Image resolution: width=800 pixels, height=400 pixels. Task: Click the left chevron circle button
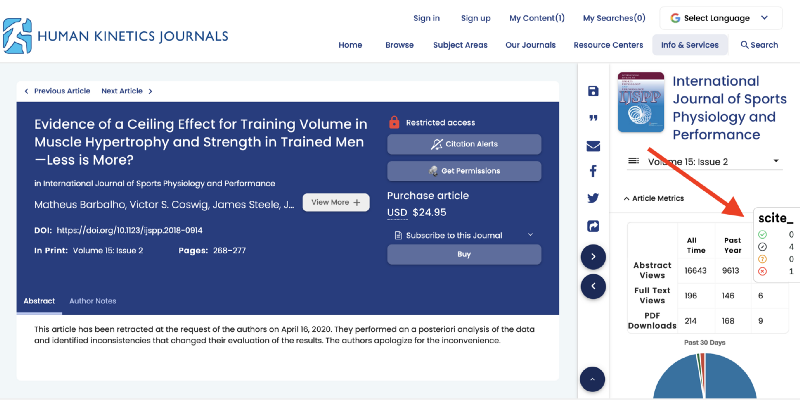pyautogui.click(x=593, y=286)
